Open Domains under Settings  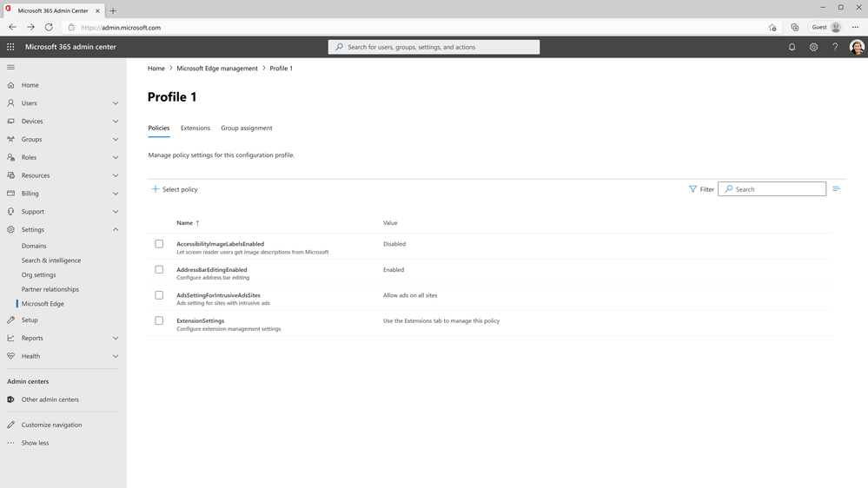(34, 246)
